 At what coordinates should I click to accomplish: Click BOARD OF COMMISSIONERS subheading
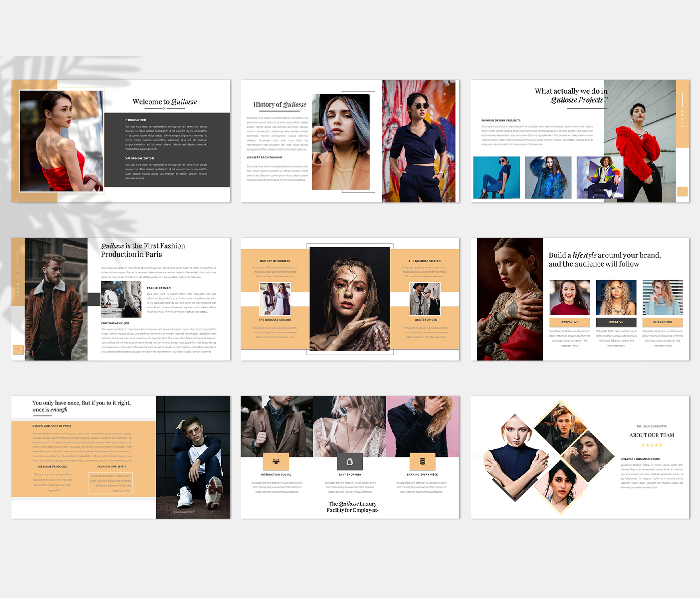(x=640, y=459)
